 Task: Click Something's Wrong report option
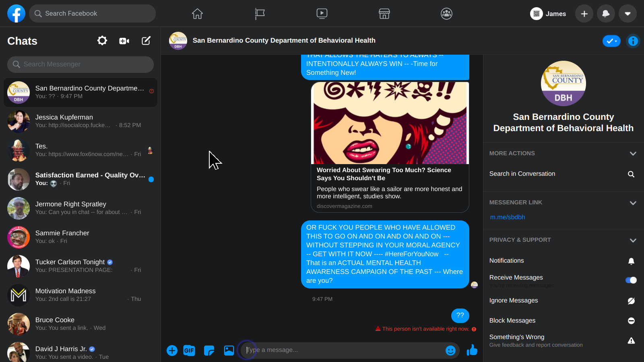tap(536, 341)
